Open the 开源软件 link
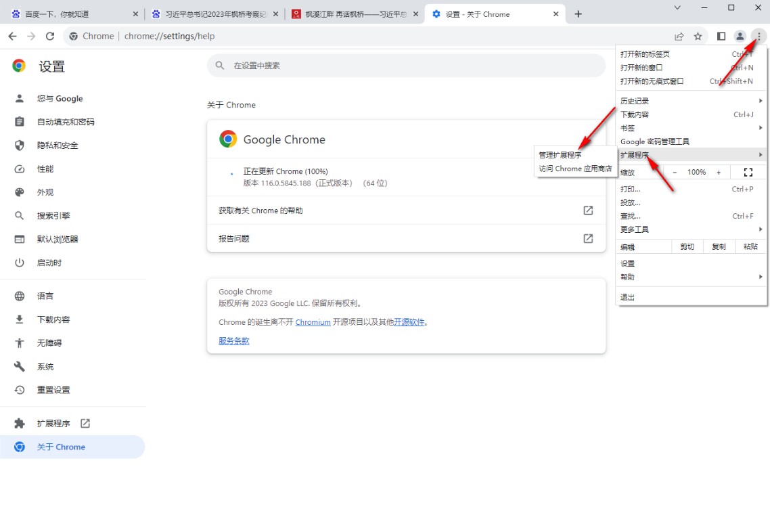Viewport: 770px width, 532px height. (x=409, y=322)
